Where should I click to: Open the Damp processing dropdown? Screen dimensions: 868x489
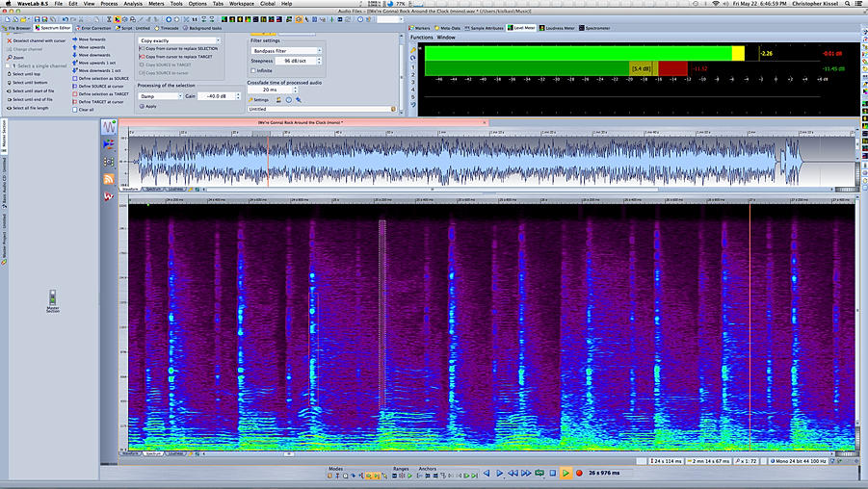coord(160,96)
